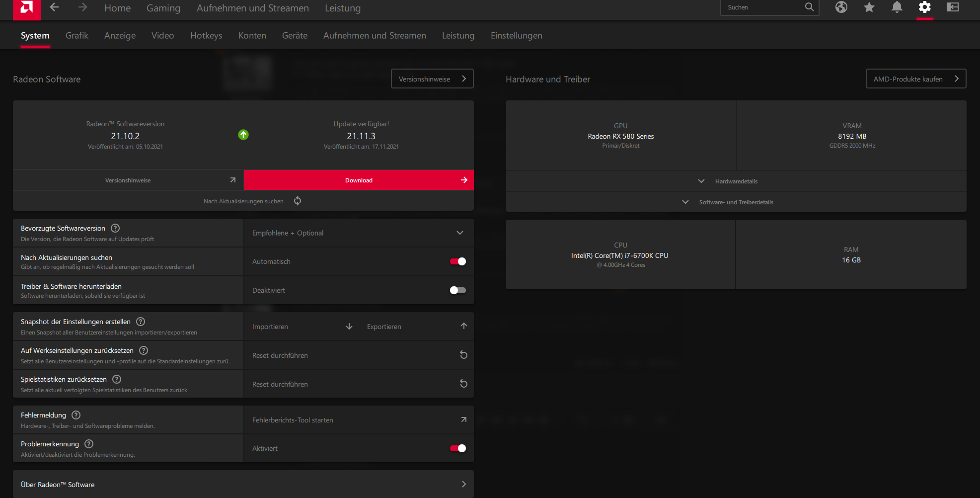980x498 pixels.
Task: Disable the Problemerkennung switch
Action: click(458, 448)
